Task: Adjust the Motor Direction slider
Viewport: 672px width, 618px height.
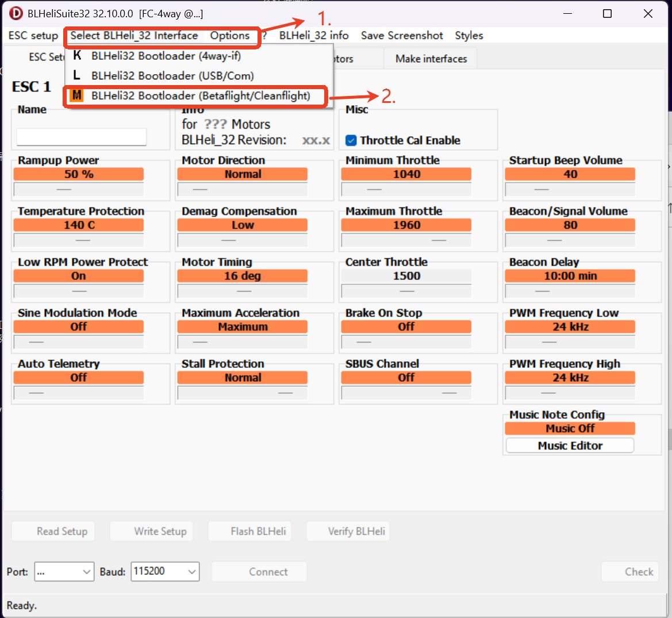Action: pyautogui.click(x=242, y=189)
